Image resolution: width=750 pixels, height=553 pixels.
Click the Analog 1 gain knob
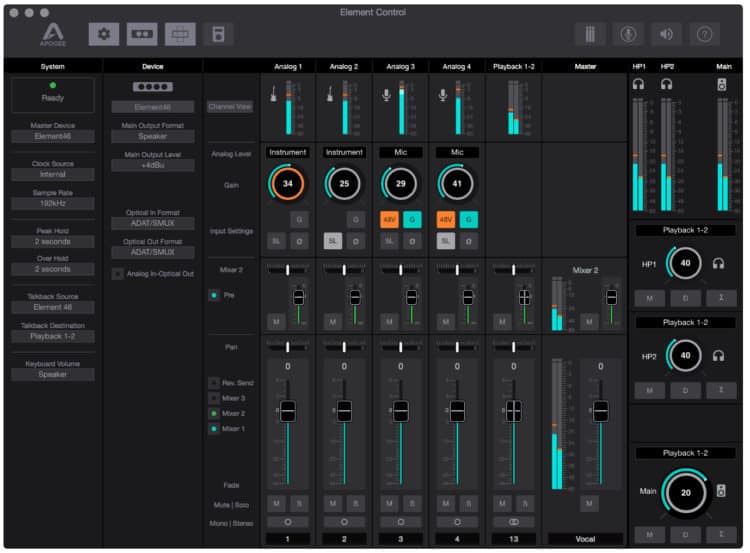pyautogui.click(x=287, y=184)
